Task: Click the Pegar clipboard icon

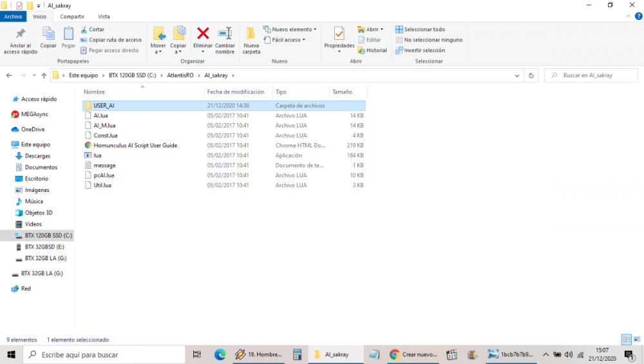Action: pos(68,34)
